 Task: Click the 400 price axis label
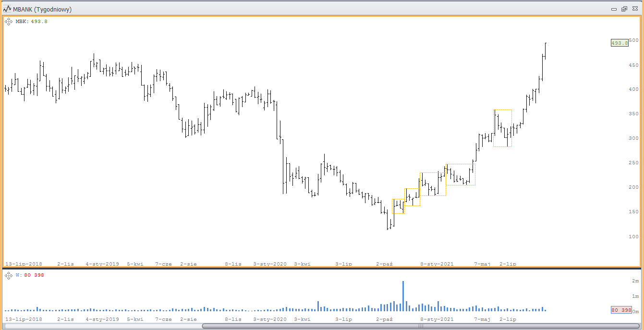[x=633, y=89]
